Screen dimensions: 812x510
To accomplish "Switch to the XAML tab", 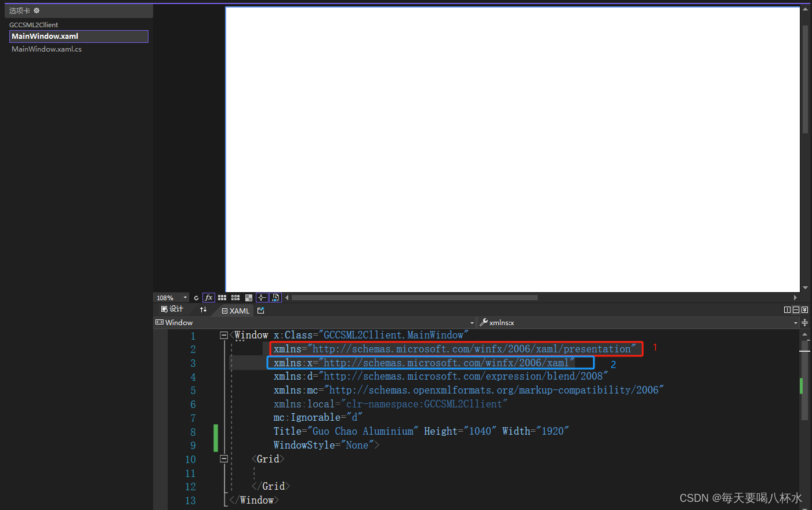I will [235, 311].
